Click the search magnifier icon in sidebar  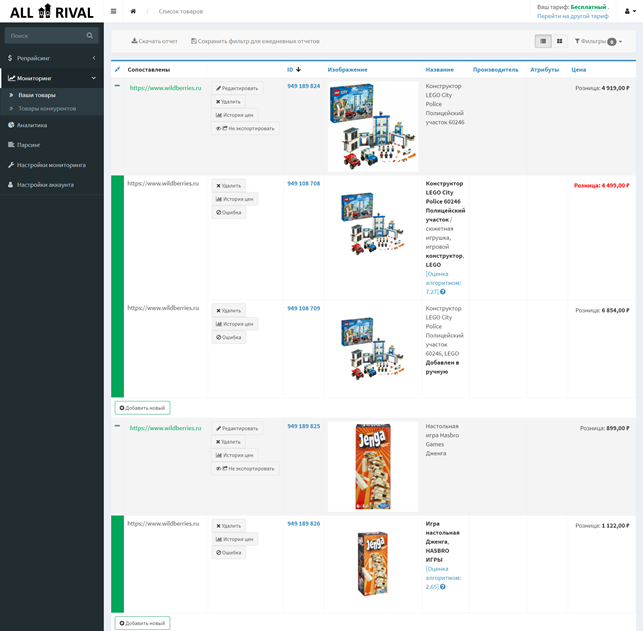[89, 36]
